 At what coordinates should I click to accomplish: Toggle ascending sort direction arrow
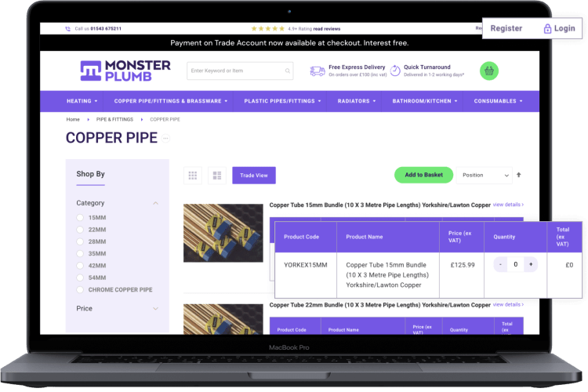(519, 175)
